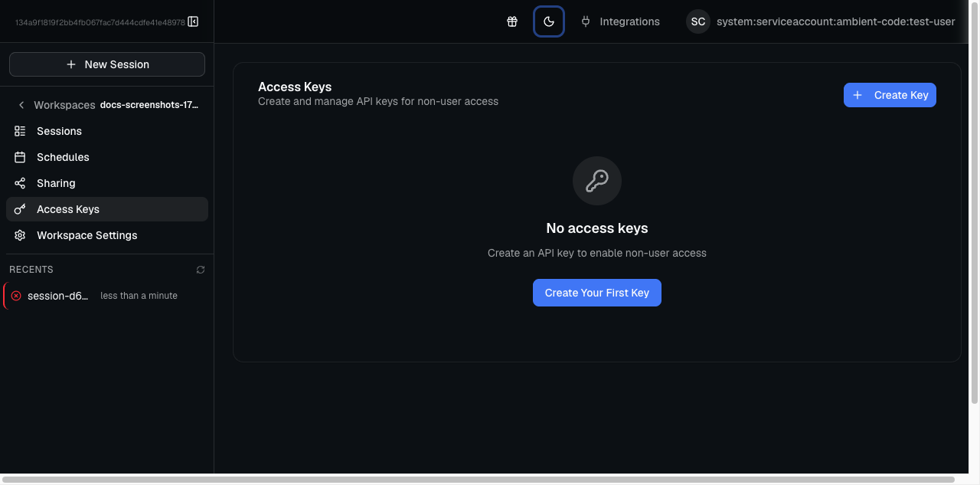Expand the workspace name docs-screenshots-17

click(149, 104)
